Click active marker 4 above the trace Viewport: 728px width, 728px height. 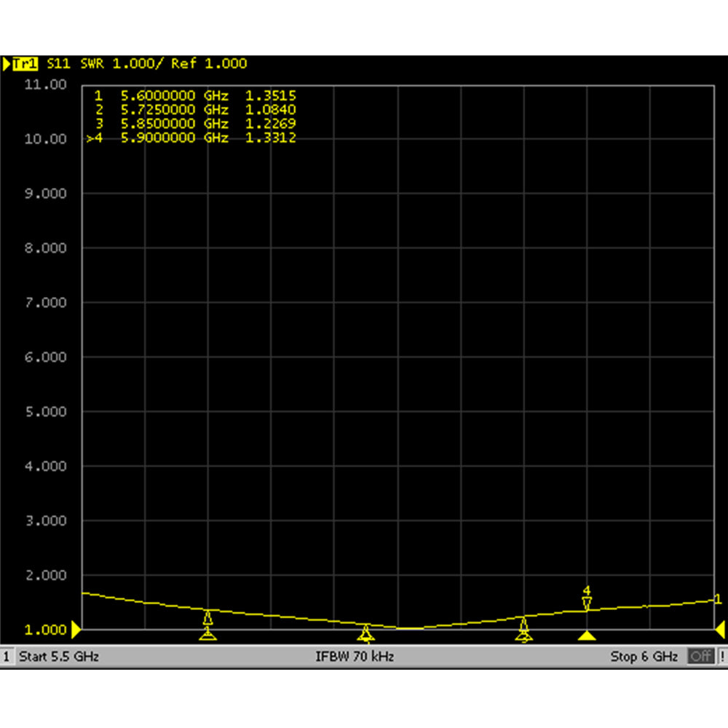[586, 598]
